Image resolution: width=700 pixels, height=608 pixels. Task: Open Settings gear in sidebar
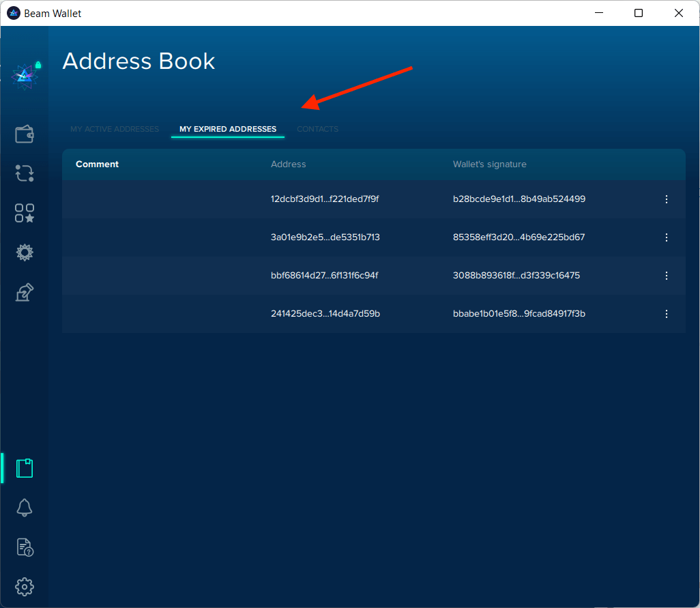25,586
